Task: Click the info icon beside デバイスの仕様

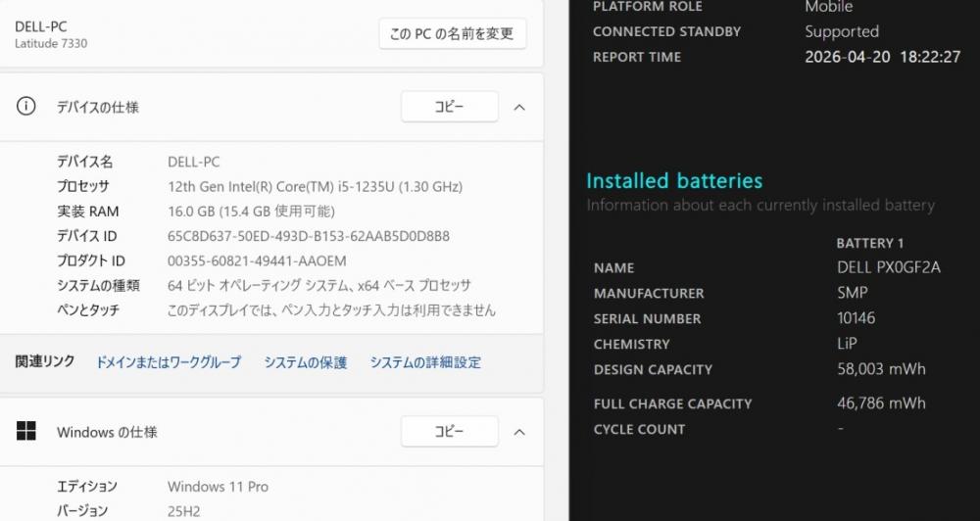Action: tap(26, 107)
